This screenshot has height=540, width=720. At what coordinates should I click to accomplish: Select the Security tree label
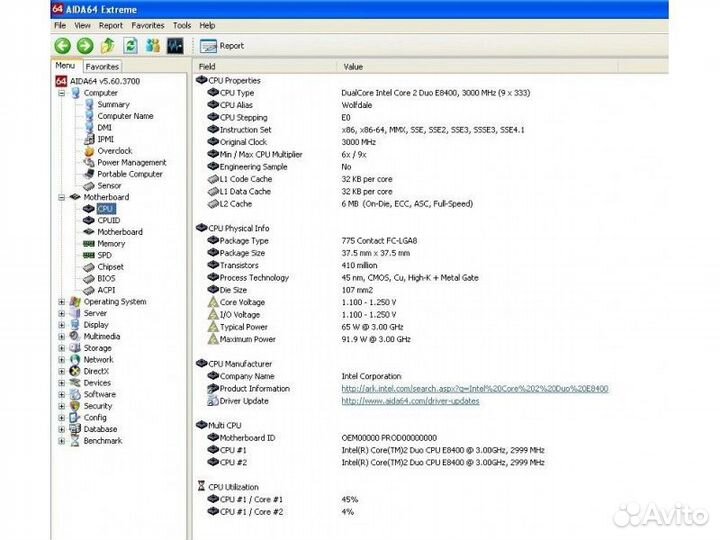tap(98, 406)
